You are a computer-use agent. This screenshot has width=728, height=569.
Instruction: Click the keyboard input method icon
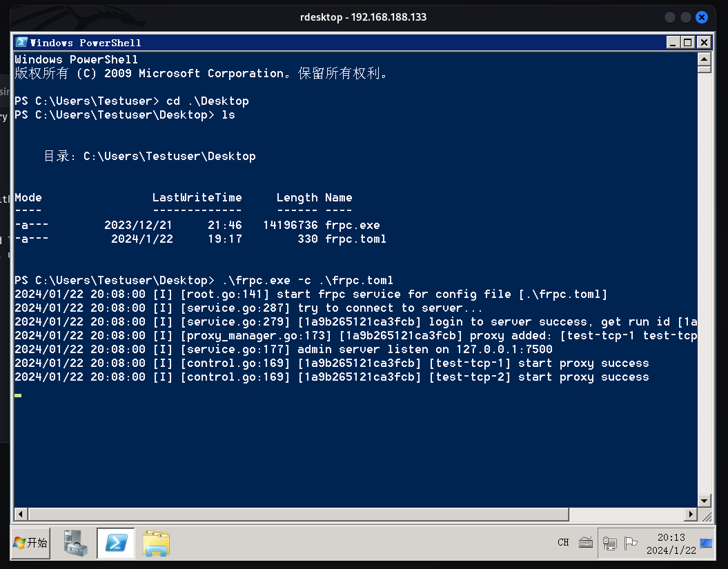pyautogui.click(x=586, y=543)
